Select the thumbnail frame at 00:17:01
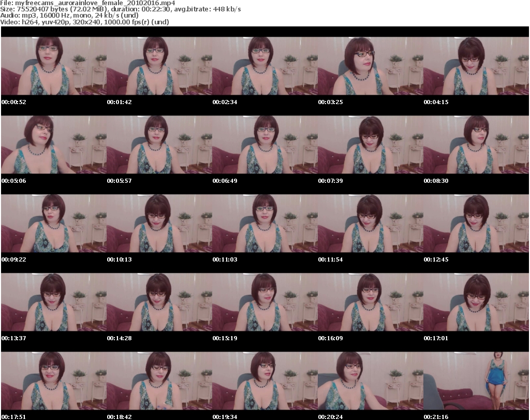Screen dimensions: 530x420 click(x=476, y=302)
